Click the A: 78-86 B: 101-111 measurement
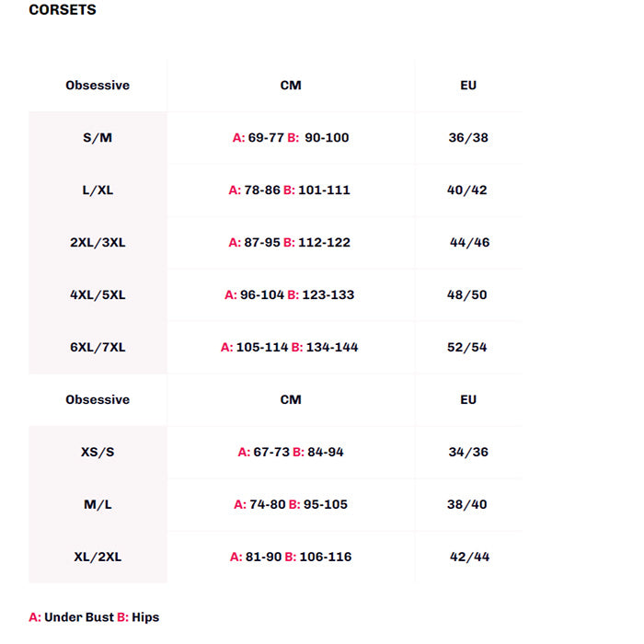The image size is (644, 644). [290, 190]
